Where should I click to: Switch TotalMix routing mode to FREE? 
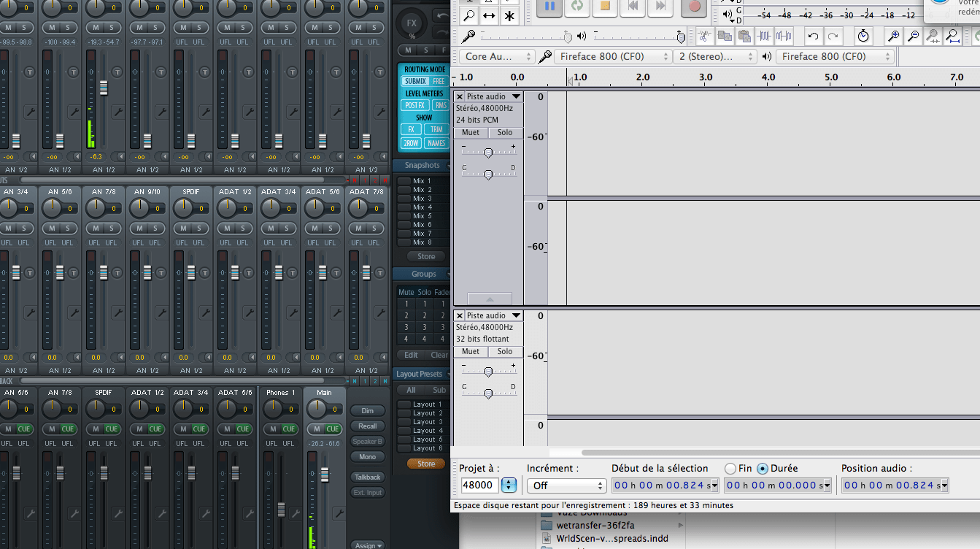[x=439, y=81]
